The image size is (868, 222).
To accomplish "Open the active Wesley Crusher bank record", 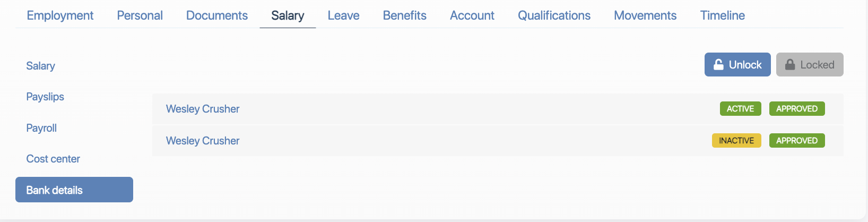I will pos(203,109).
